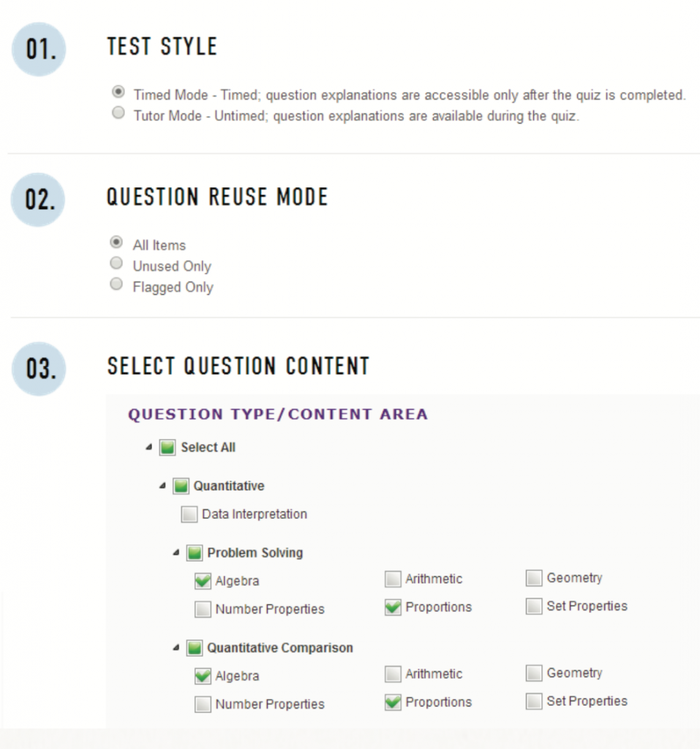
Task: Choose Tutor Mode test style
Action: click(118, 113)
